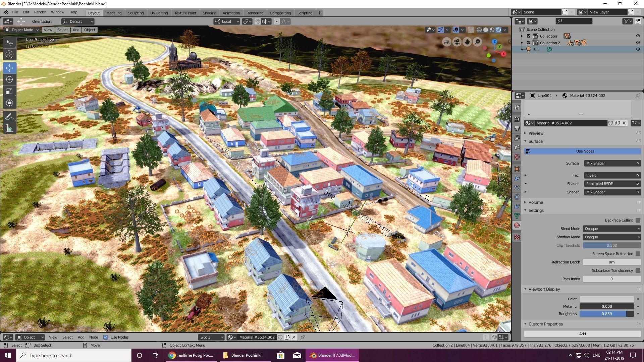Uncheck the Collection 2 checkbox in outliner
This screenshot has height=362, width=644.
529,43
